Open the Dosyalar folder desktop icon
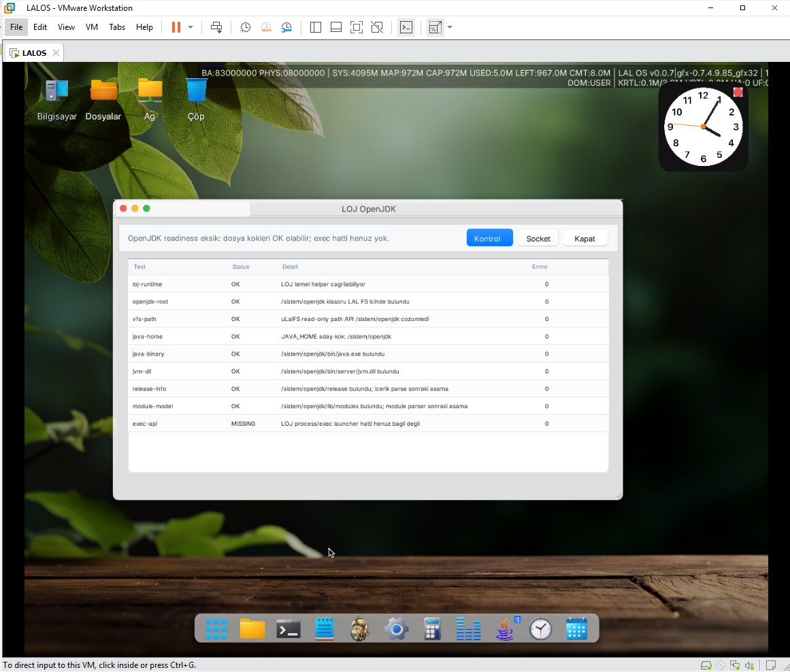 click(103, 101)
